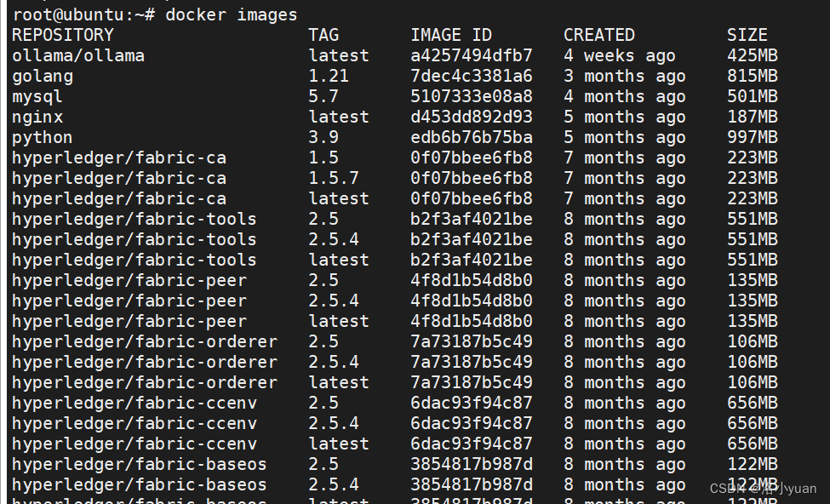Click '4 months ago' created value

pos(625,97)
